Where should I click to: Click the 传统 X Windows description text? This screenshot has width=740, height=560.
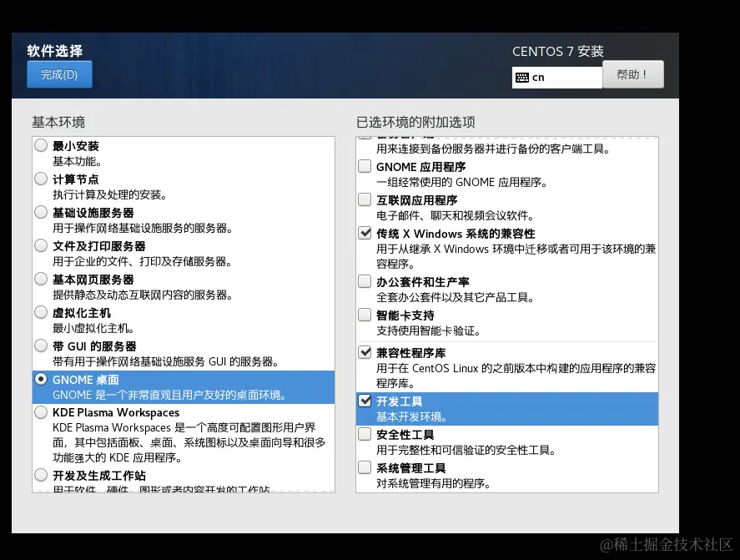pyautogui.click(x=516, y=256)
